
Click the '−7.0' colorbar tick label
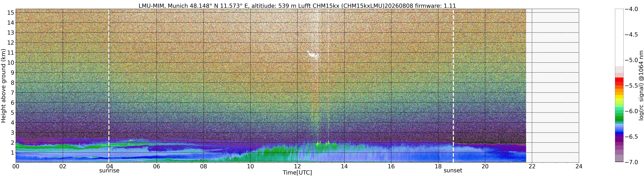[x=631, y=162]
